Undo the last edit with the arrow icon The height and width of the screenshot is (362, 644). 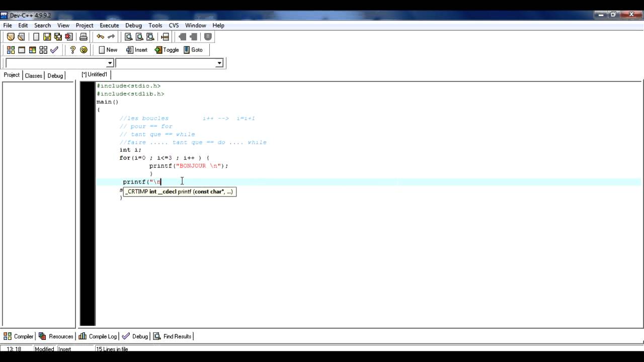[100, 37]
